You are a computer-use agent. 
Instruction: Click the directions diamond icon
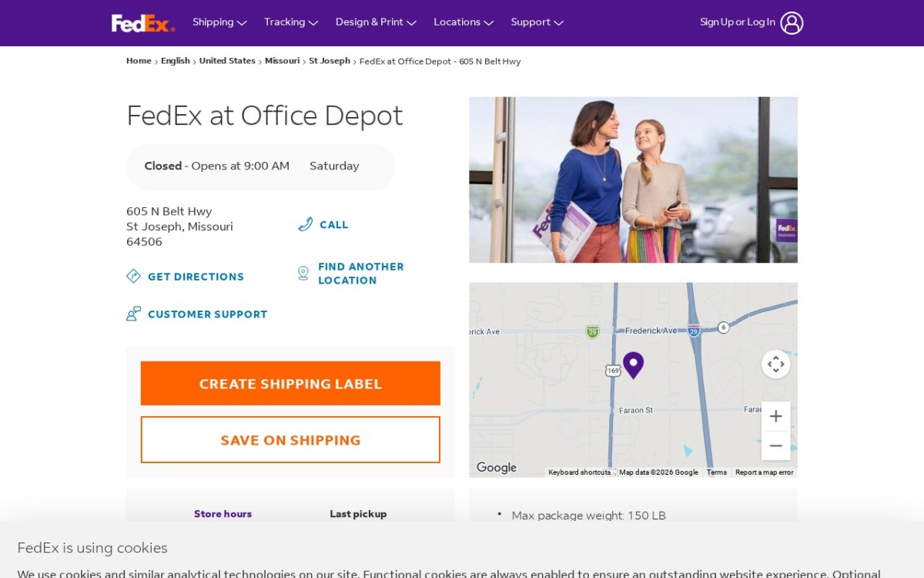click(x=134, y=276)
